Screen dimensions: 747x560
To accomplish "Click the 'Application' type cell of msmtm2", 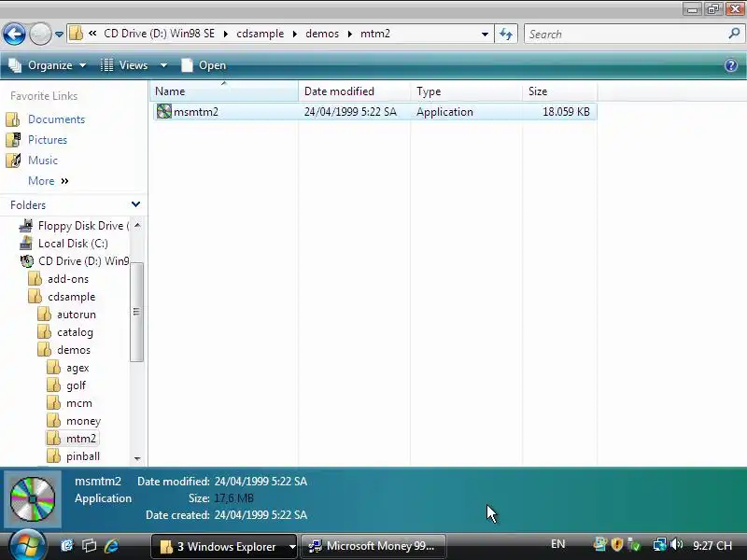I will (x=444, y=112).
